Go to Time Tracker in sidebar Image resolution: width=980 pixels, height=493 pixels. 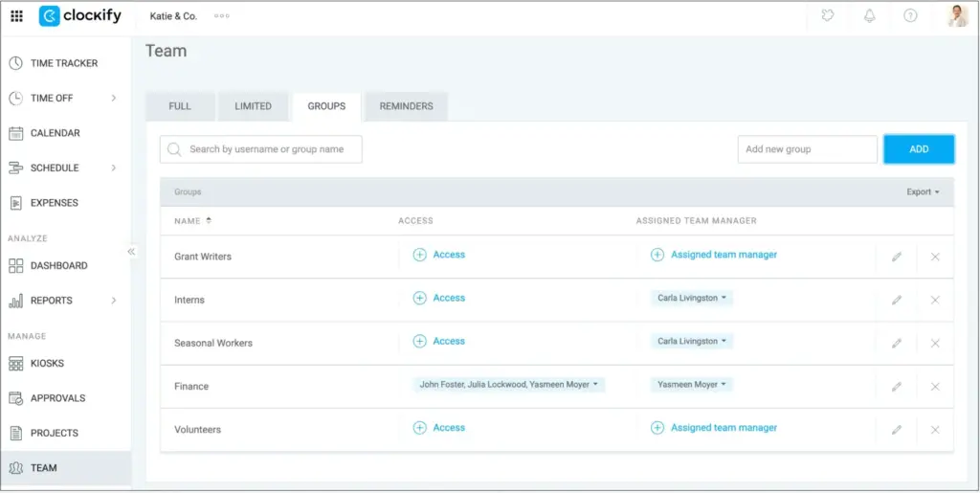tap(66, 63)
